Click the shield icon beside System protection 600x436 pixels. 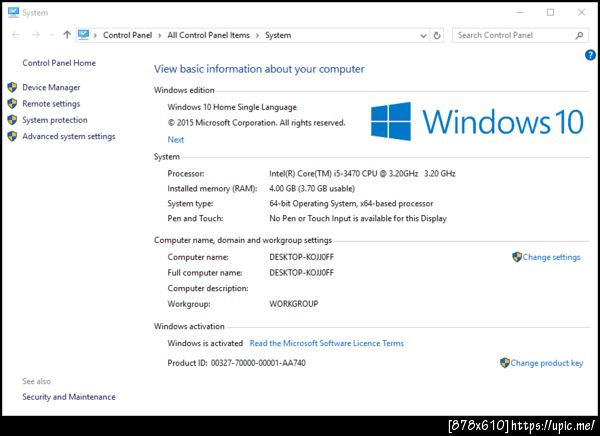[12, 120]
